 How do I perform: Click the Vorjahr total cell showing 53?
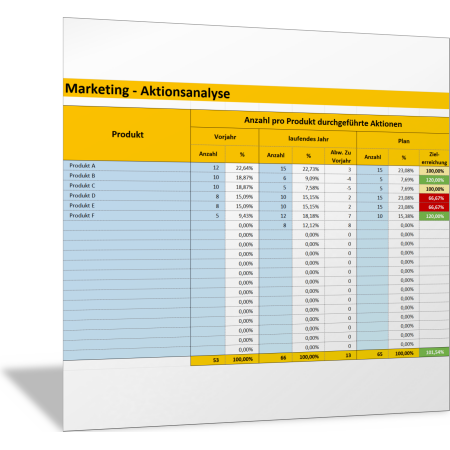point(208,360)
